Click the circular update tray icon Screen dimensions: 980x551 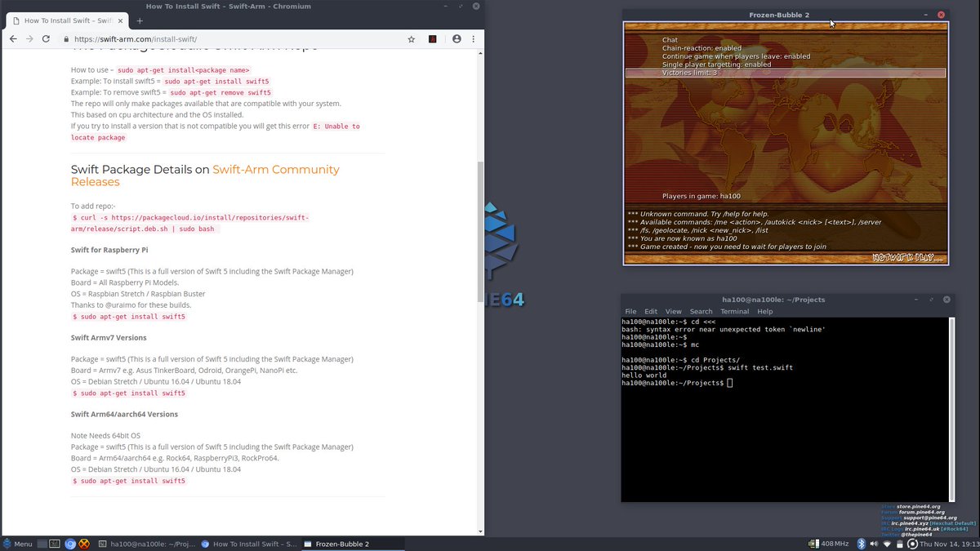[912, 544]
